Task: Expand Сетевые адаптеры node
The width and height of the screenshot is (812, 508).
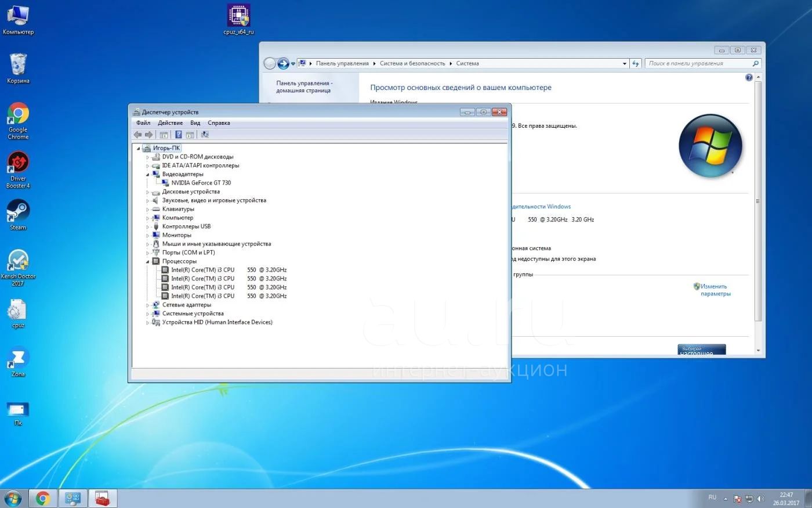Action: [147, 305]
